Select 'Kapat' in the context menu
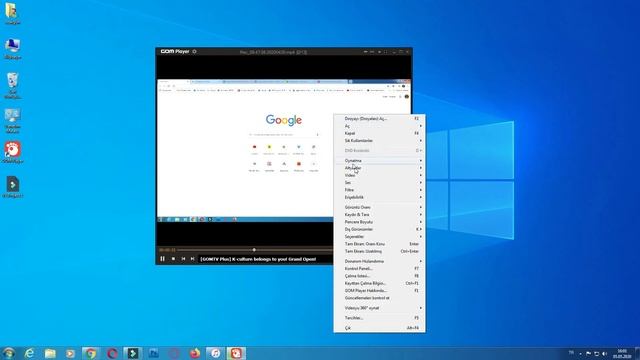This screenshot has height=360, width=640. [x=380, y=133]
